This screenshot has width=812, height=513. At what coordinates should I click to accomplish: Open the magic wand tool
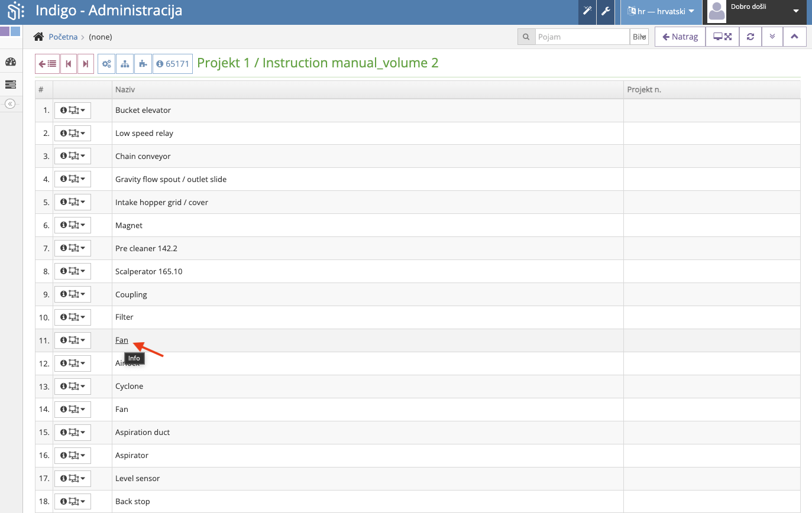point(587,11)
